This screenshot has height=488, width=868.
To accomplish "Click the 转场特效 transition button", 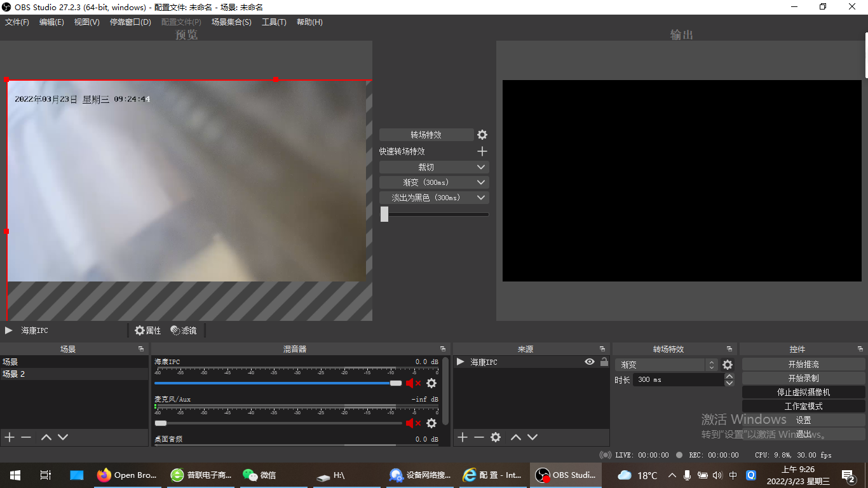I will [x=426, y=135].
